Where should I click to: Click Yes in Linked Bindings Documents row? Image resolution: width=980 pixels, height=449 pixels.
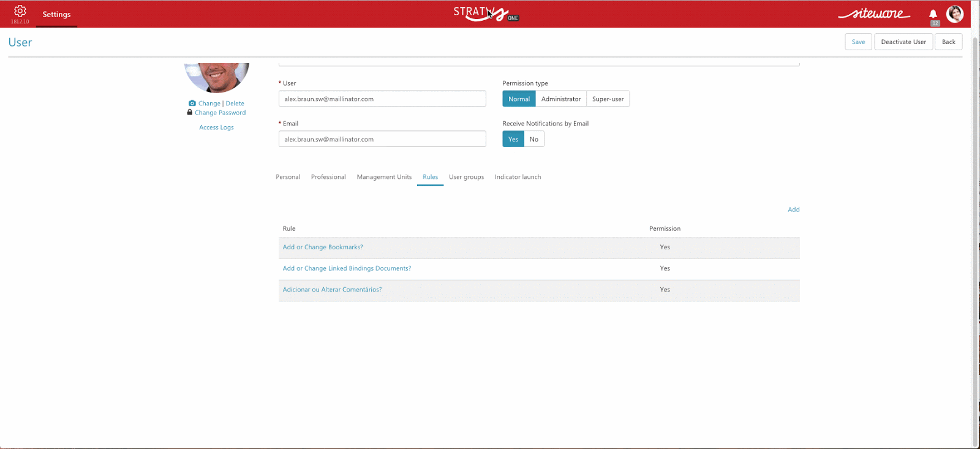[x=665, y=268]
